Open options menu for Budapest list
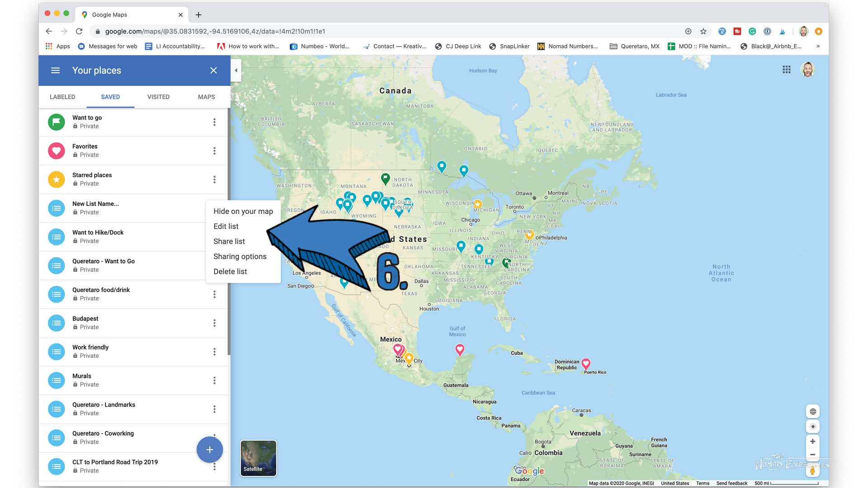The width and height of the screenshot is (868, 488). pos(214,323)
